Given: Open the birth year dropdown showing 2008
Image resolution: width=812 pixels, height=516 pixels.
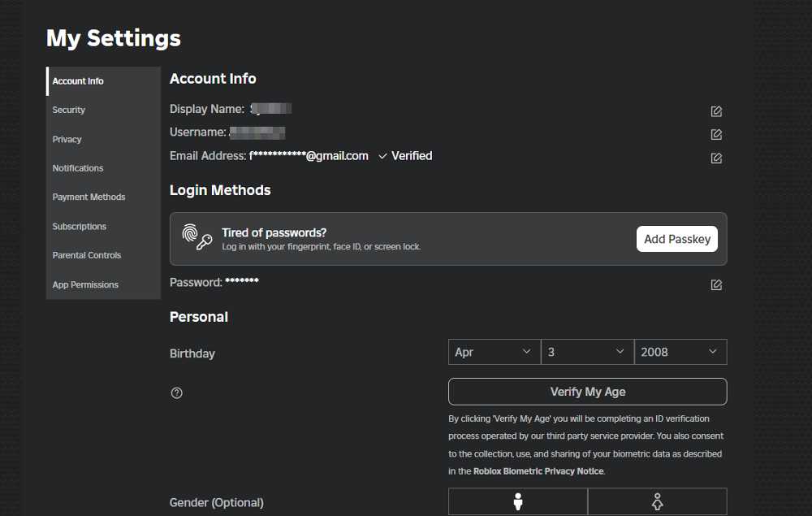Looking at the screenshot, I should 680,352.
